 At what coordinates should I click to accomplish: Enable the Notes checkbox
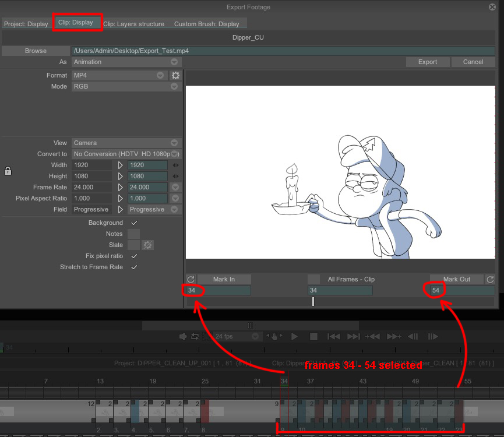(133, 234)
